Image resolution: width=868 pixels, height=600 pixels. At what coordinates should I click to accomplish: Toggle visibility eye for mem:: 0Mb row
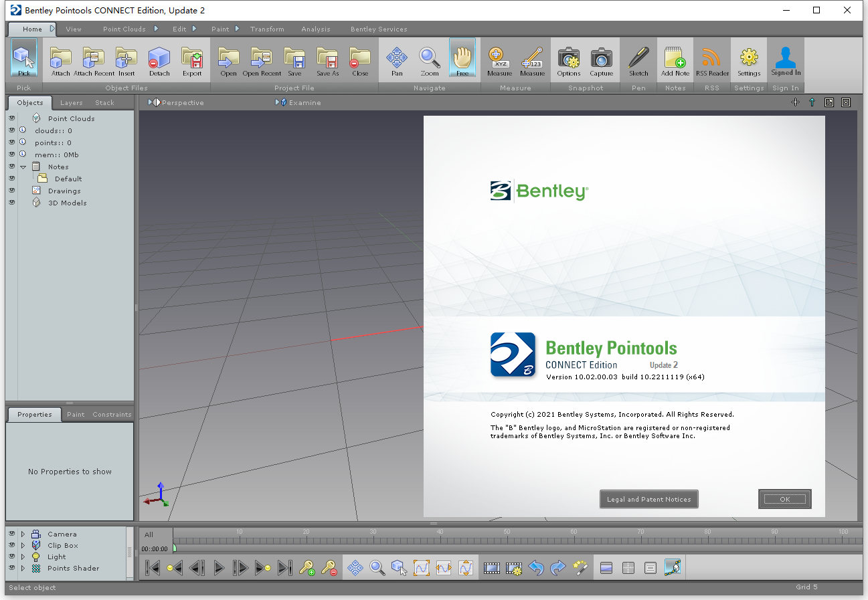(12, 155)
